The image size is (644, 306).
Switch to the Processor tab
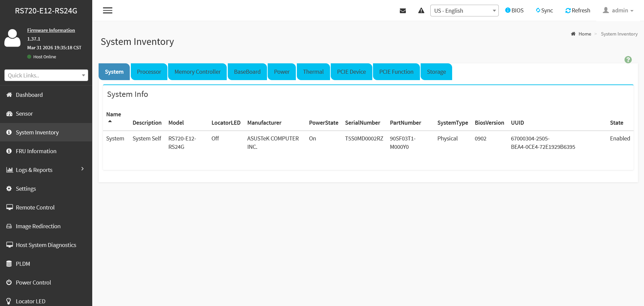(149, 72)
